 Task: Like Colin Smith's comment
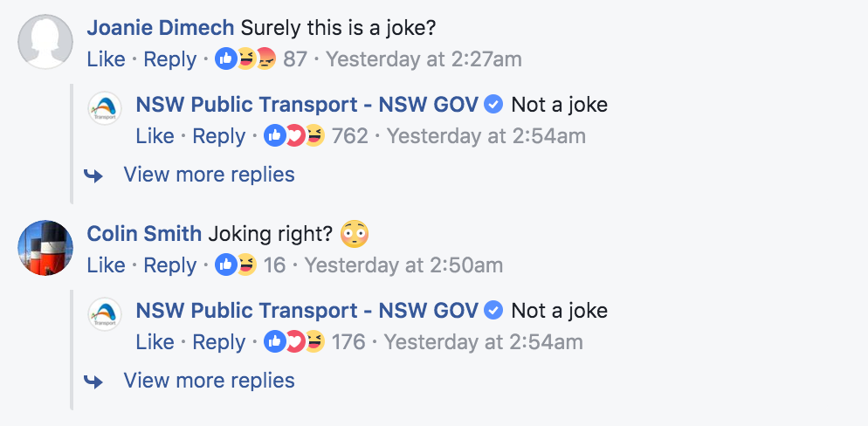point(106,265)
